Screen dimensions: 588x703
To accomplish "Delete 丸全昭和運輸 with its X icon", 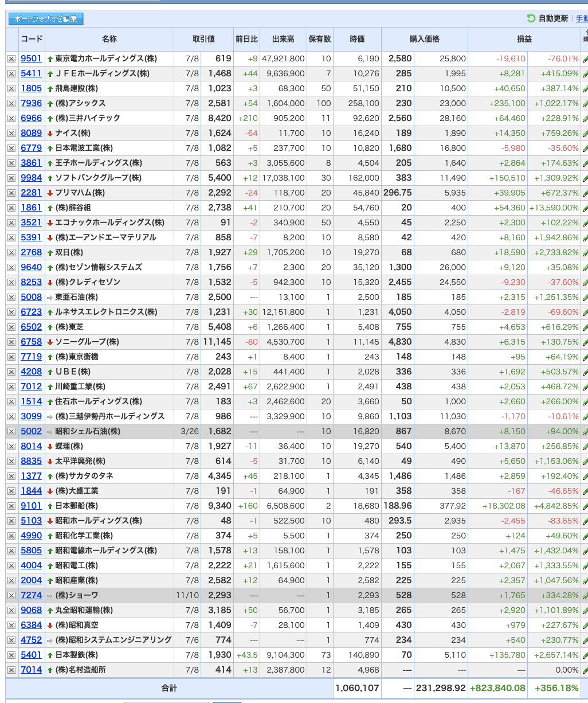I will coord(11,610).
